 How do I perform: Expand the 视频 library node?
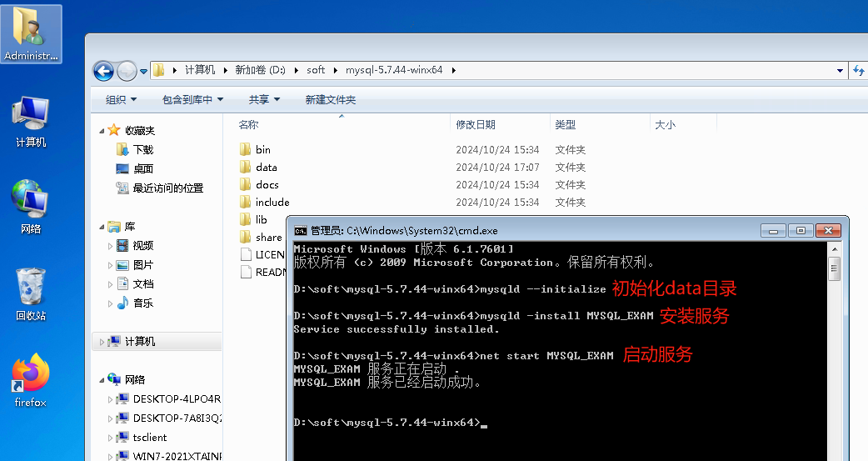point(110,246)
